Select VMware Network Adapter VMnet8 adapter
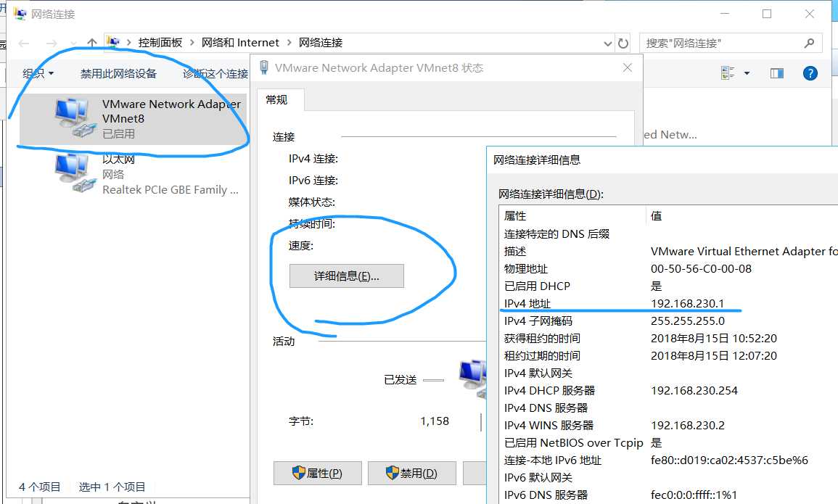The image size is (838, 504). click(x=133, y=119)
